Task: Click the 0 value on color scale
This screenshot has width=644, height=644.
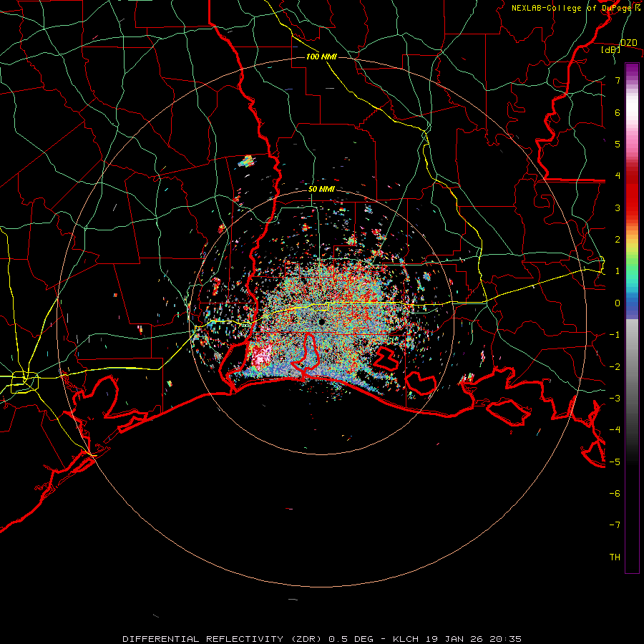Action: [x=618, y=303]
